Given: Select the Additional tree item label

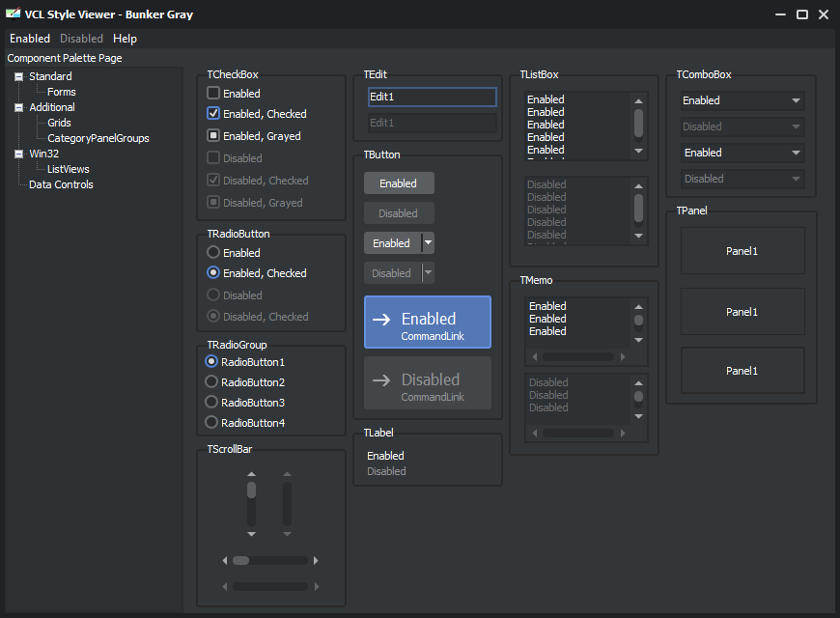Looking at the screenshot, I should [52, 108].
